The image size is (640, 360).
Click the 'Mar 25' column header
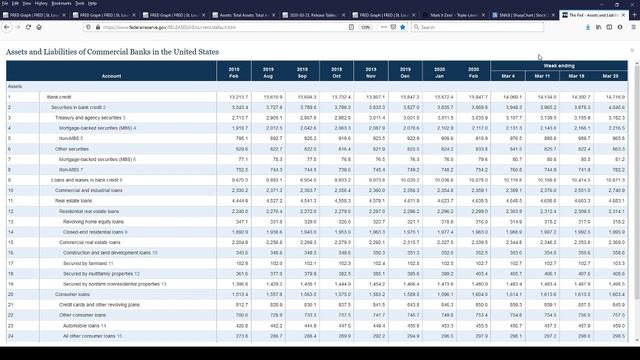610,76
